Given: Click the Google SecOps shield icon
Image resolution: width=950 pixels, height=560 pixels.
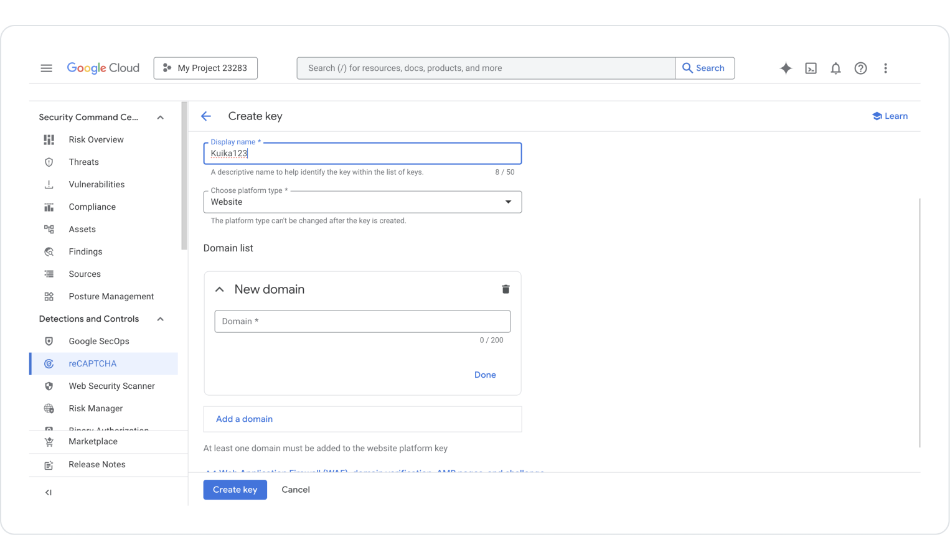Looking at the screenshot, I should 49,342.
